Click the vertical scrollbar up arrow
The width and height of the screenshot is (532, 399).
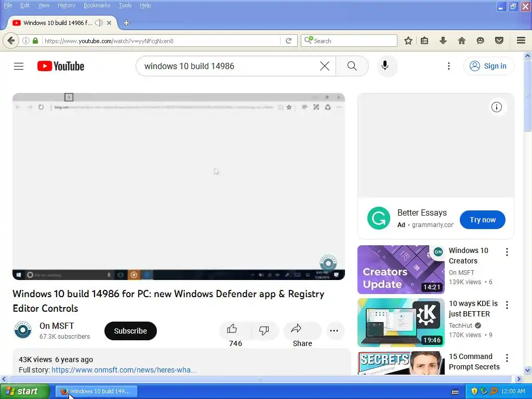tap(528, 56)
